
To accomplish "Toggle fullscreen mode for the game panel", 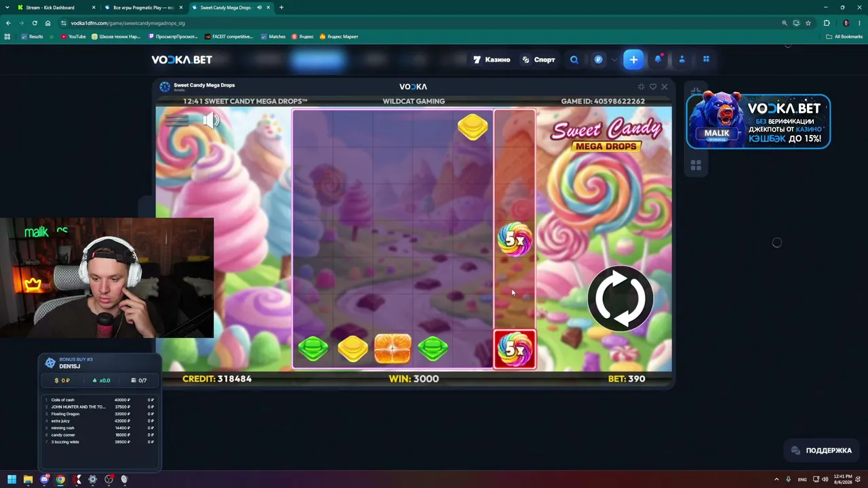I will pos(641,87).
